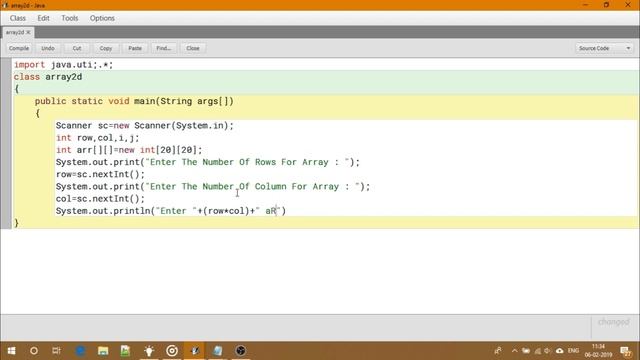Expand the Source Code view dropdown
Viewport: 640px width, 360px height.
[604, 48]
